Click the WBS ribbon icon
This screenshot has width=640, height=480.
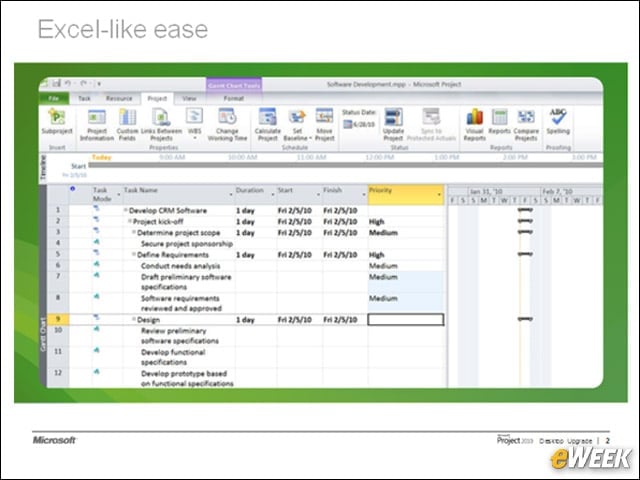pyautogui.click(x=194, y=116)
